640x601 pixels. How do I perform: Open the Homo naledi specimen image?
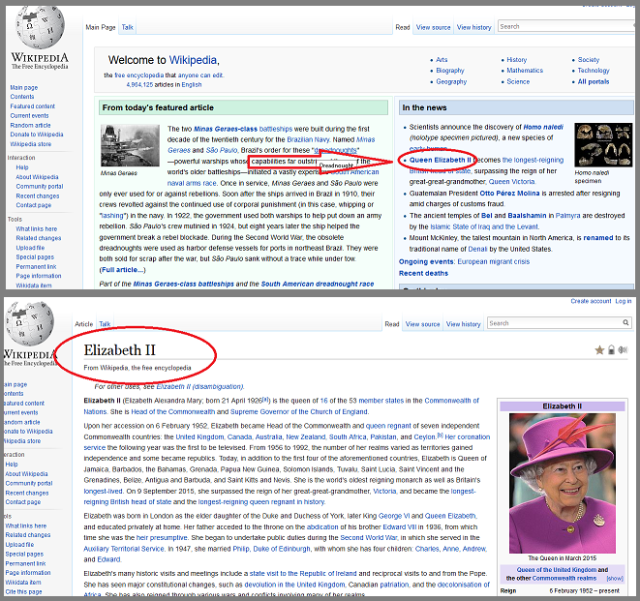point(603,145)
